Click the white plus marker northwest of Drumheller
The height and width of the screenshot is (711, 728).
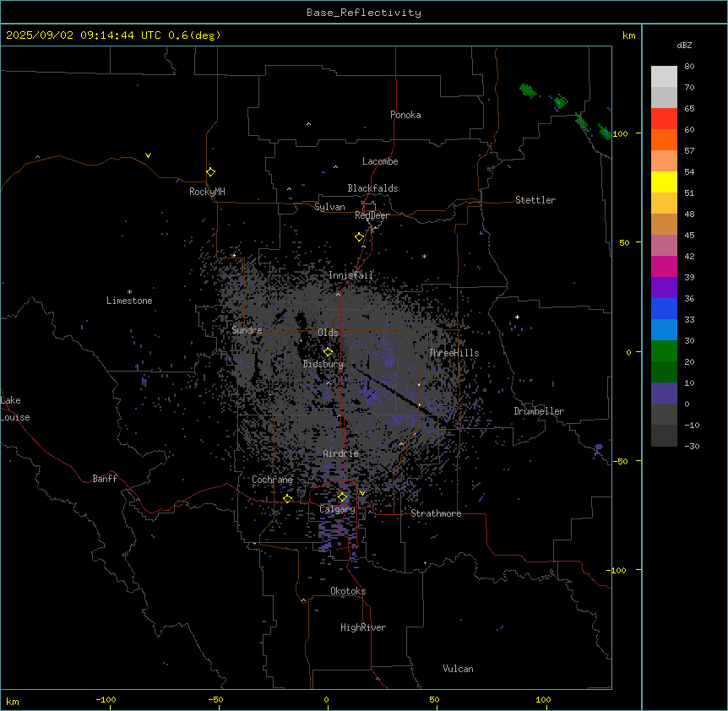pos(517,317)
